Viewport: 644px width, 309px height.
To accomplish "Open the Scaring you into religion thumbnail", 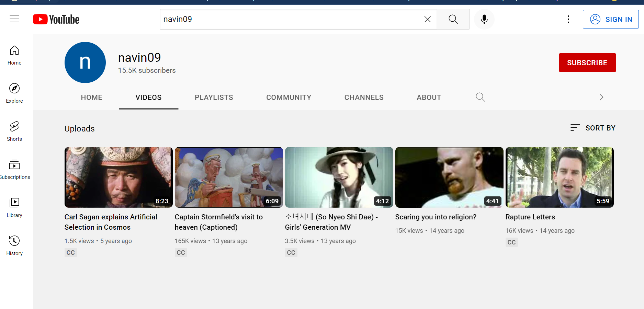I will 449,177.
